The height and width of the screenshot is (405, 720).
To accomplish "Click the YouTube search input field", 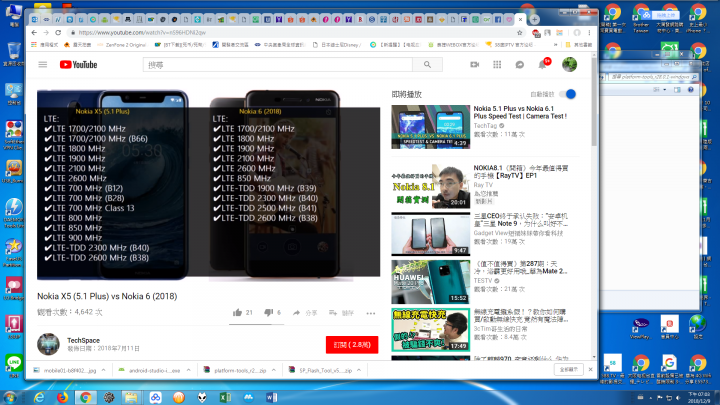I will [278, 65].
